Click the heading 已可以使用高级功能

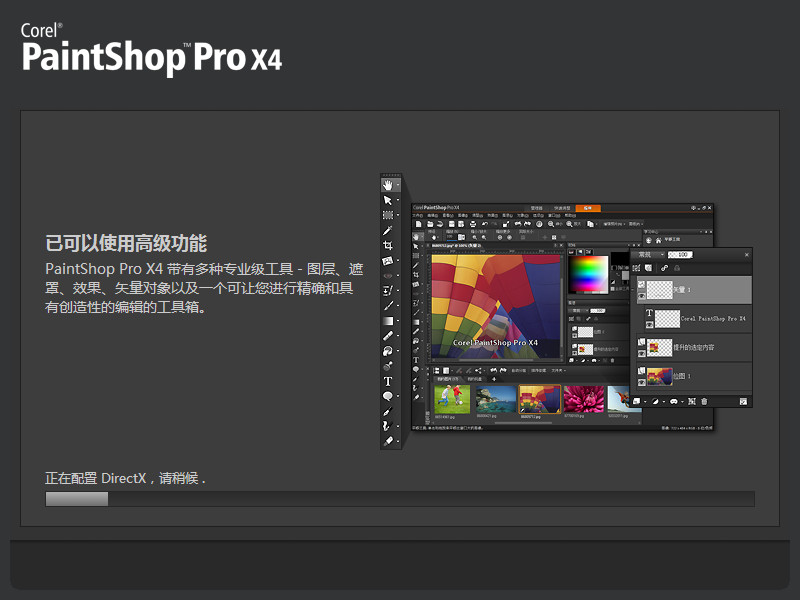click(x=126, y=243)
